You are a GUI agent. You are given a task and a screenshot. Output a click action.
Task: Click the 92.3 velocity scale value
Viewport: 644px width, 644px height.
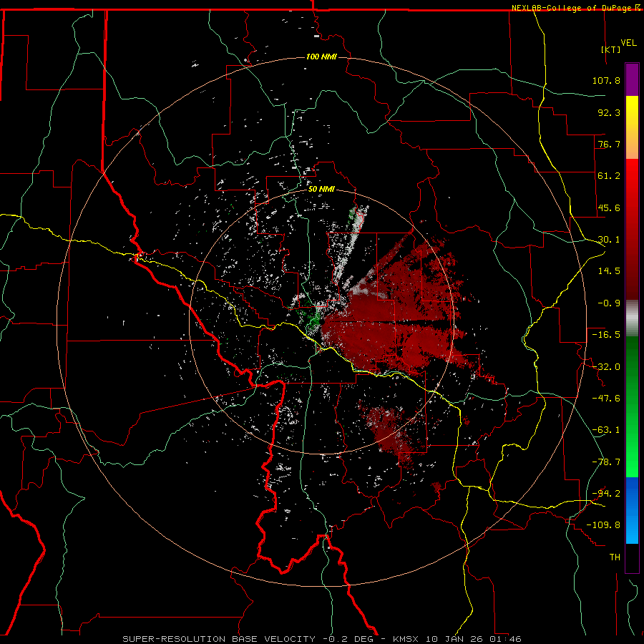[609, 112]
